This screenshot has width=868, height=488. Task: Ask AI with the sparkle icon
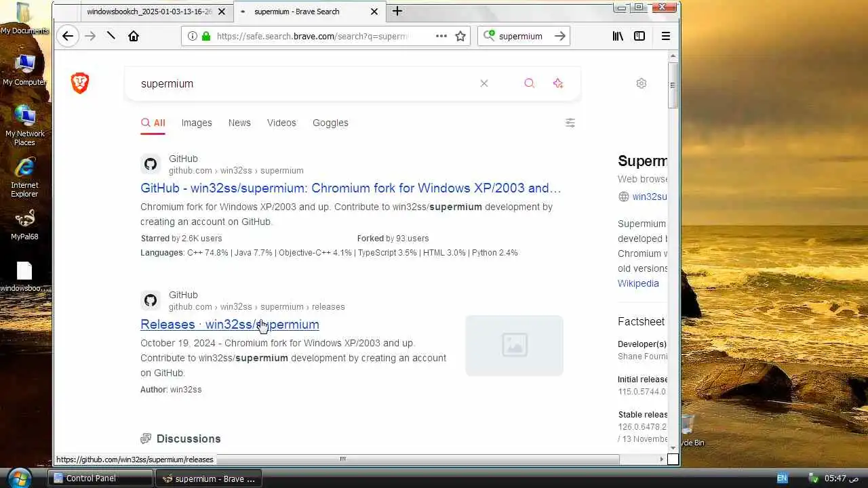coord(558,83)
